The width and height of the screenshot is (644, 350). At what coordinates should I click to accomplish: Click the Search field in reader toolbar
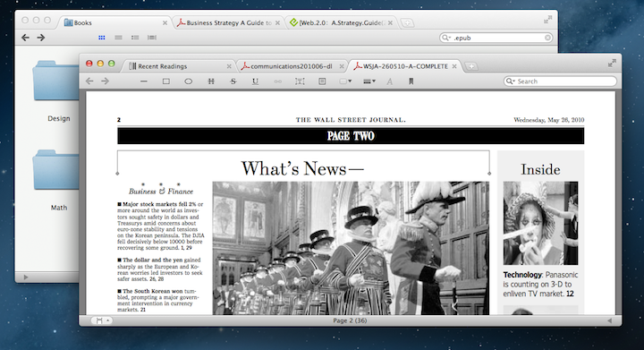(560, 81)
